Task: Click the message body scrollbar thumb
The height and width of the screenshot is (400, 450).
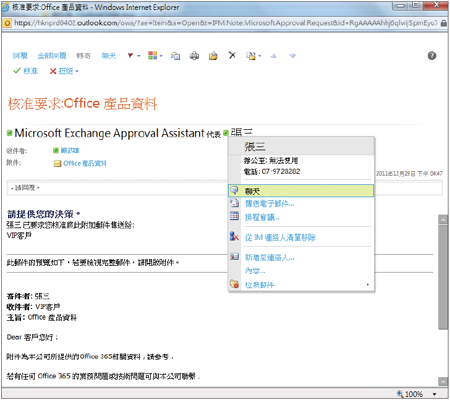Action: [443, 277]
